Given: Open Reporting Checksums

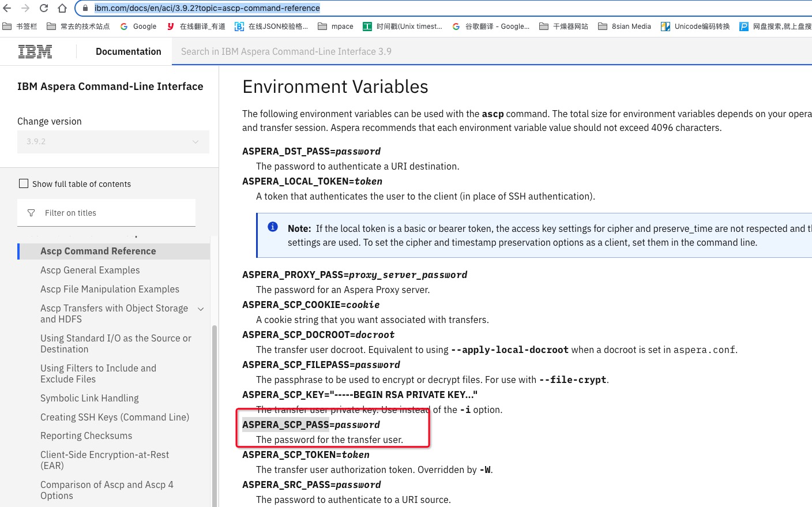Looking at the screenshot, I should [x=86, y=435].
